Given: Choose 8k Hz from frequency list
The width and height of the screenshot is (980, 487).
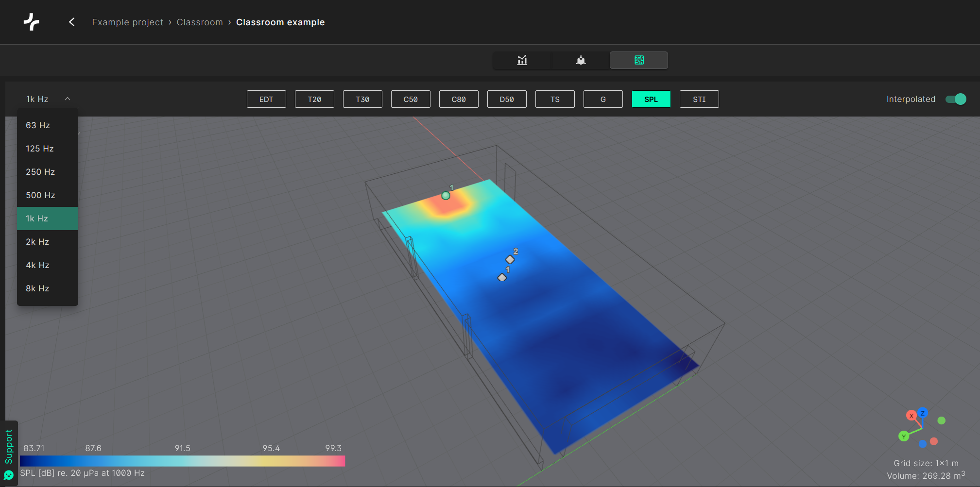Looking at the screenshot, I should (48, 288).
